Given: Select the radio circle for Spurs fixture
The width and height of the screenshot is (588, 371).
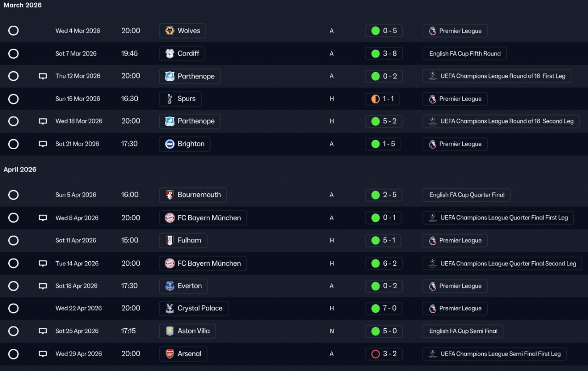Looking at the screenshot, I should [x=13, y=99].
